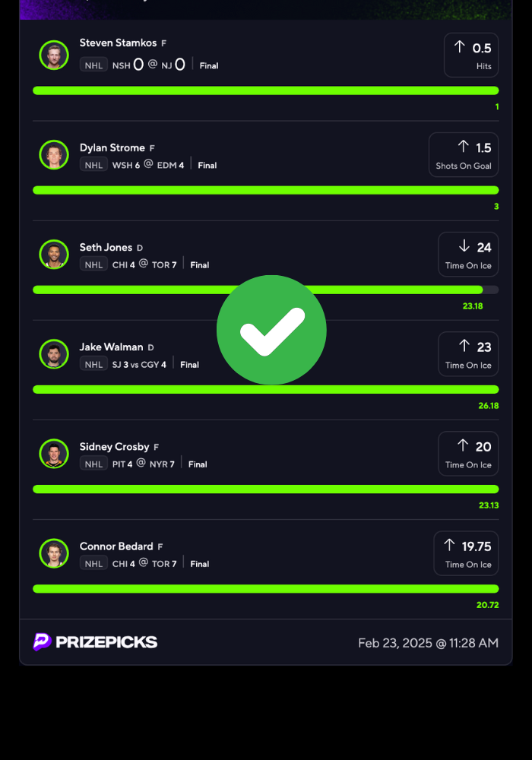Image resolution: width=532 pixels, height=760 pixels.
Task: Click the Dylan Strome player name
Action: pos(112,148)
